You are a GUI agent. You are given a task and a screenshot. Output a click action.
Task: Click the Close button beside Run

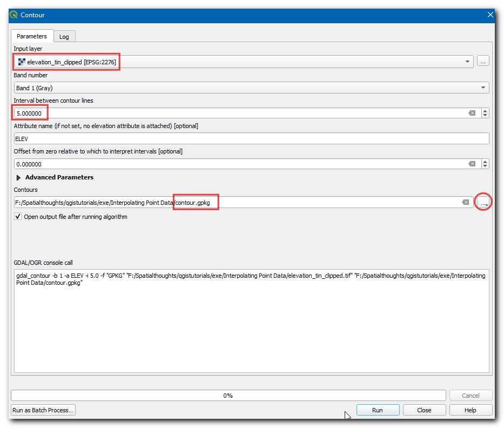tap(424, 410)
